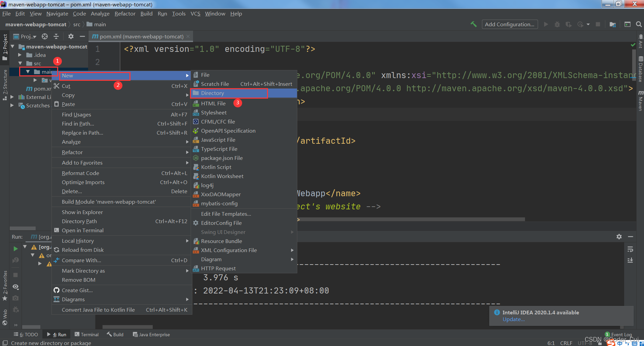The width and height of the screenshot is (644, 346).
Task: Switch to the Terminal tool tab
Action: coord(87,334)
